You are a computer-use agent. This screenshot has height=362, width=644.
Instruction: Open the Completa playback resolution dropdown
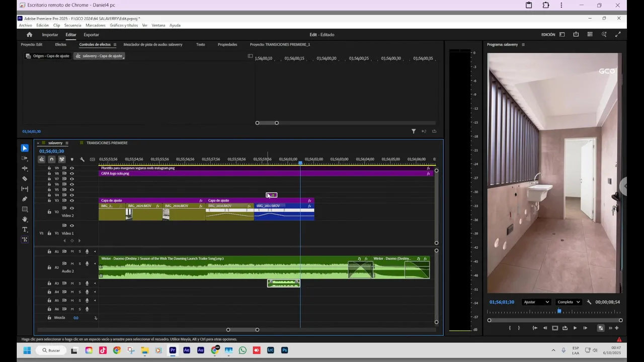click(569, 302)
